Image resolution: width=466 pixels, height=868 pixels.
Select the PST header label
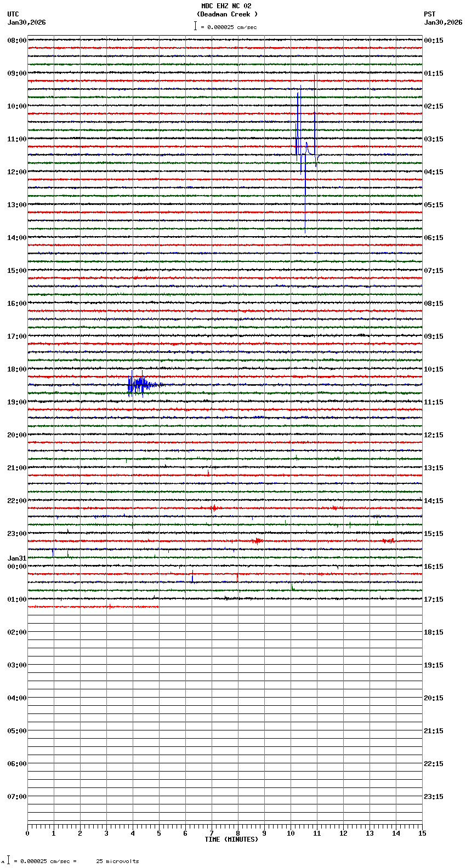pos(430,14)
